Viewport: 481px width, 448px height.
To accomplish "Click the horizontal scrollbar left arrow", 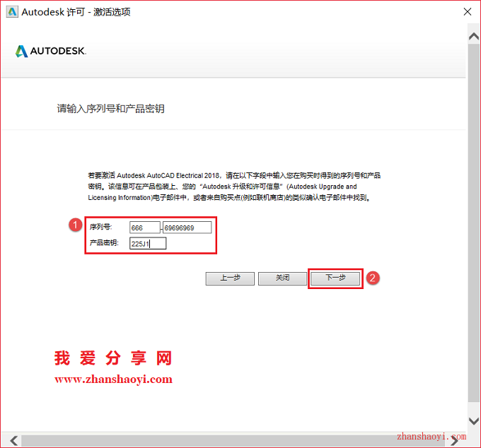I will tap(14, 441).
